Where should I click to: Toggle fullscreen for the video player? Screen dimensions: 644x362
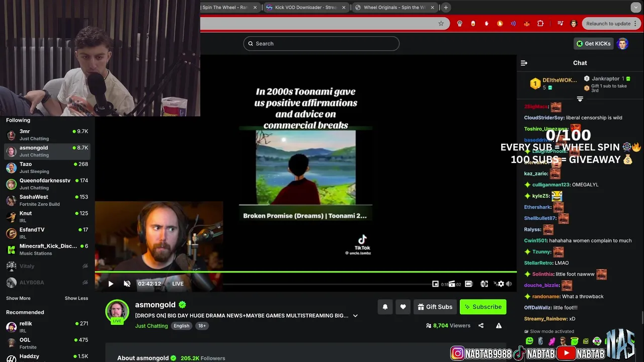484,284
